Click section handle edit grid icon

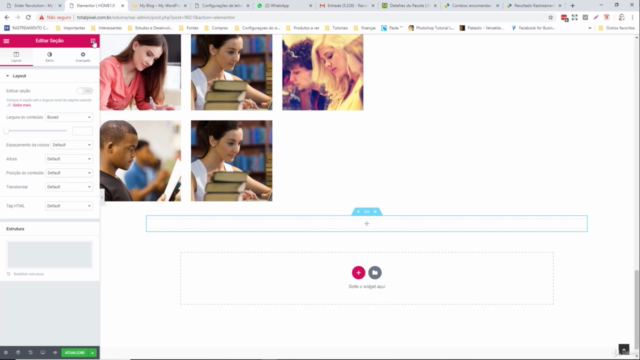(x=367, y=212)
